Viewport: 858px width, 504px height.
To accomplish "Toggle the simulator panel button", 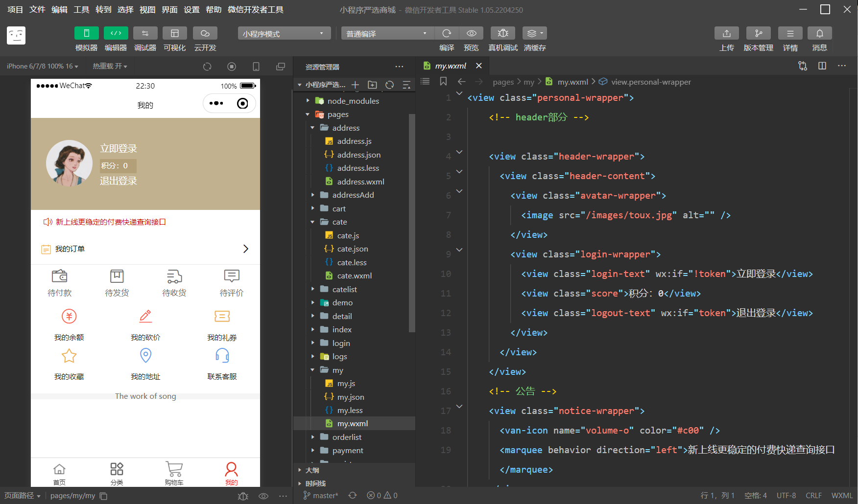I will click(86, 33).
